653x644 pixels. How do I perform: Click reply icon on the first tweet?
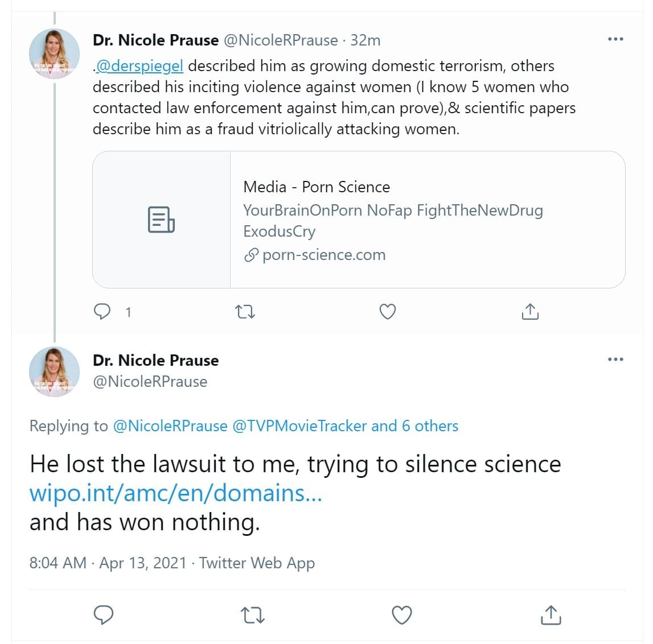[x=102, y=311]
